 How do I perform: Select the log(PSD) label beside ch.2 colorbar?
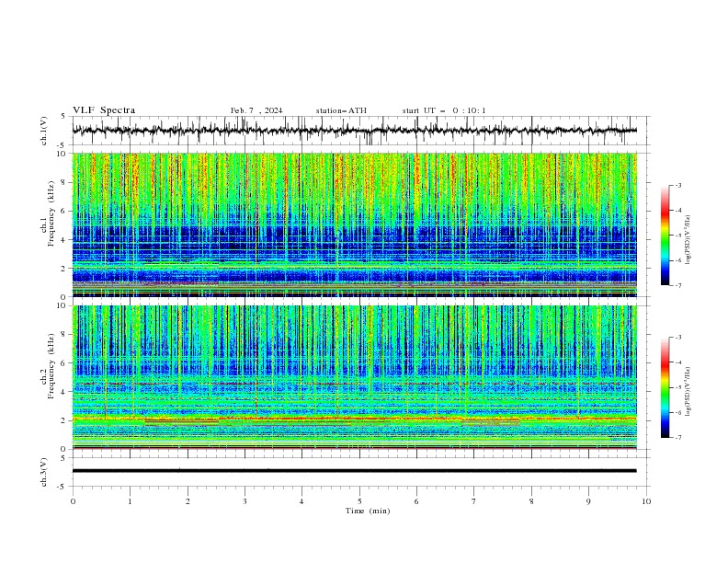[688, 392]
